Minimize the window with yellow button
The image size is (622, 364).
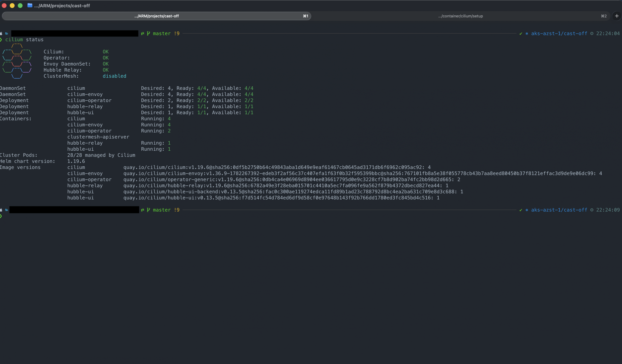tap(12, 5)
